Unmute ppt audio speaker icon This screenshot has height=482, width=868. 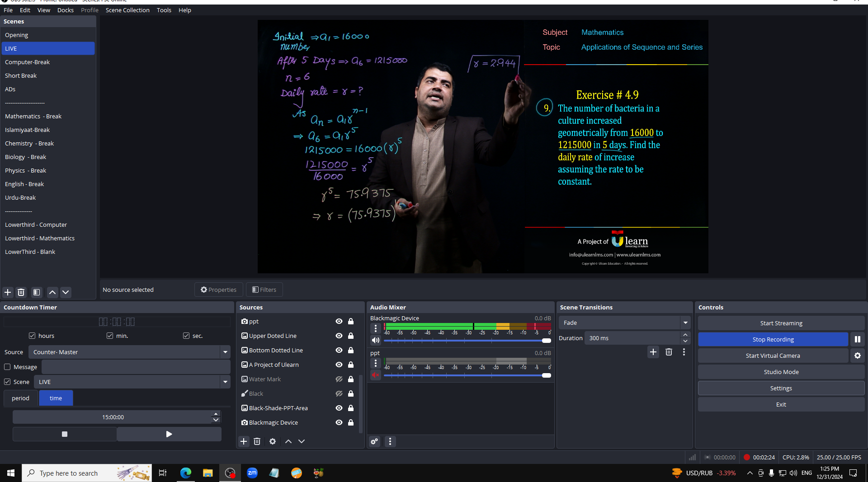coord(376,375)
